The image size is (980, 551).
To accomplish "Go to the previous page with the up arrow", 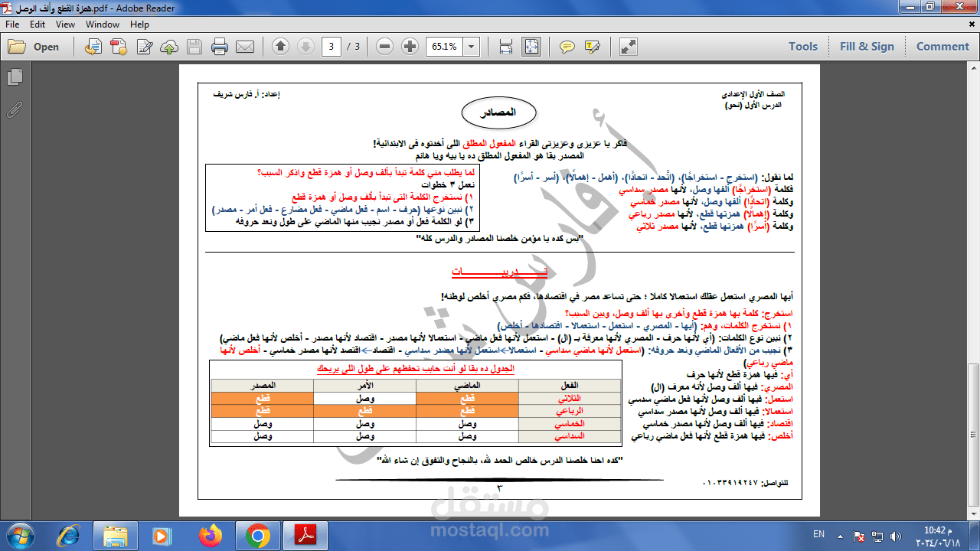I will click(280, 47).
